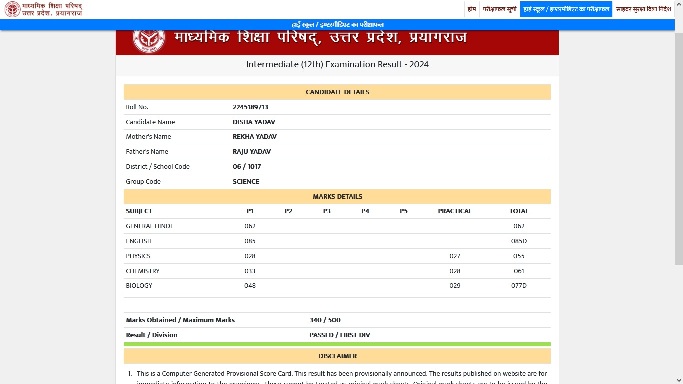The height and width of the screenshot is (384, 683).
Task: Select English total marks value
Action: pyautogui.click(x=519, y=241)
